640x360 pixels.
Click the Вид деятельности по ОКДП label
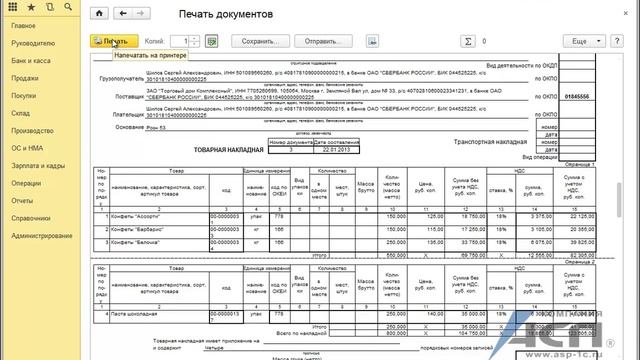[521, 66]
